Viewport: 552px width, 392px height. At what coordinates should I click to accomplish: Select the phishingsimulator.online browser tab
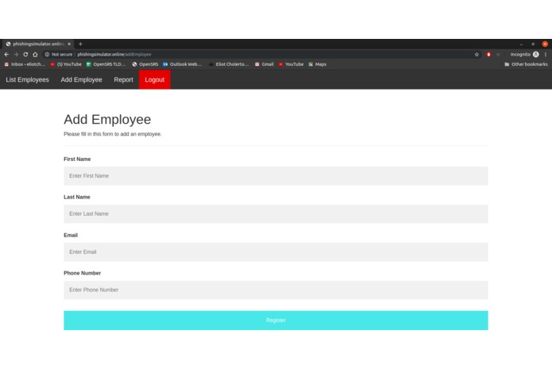[38, 44]
